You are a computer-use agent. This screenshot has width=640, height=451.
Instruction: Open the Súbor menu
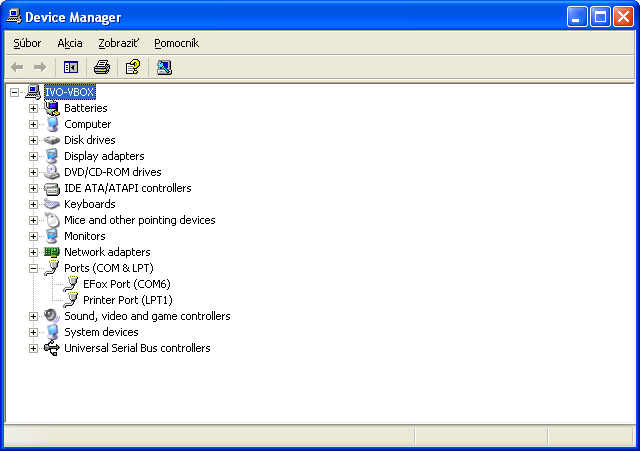point(27,43)
